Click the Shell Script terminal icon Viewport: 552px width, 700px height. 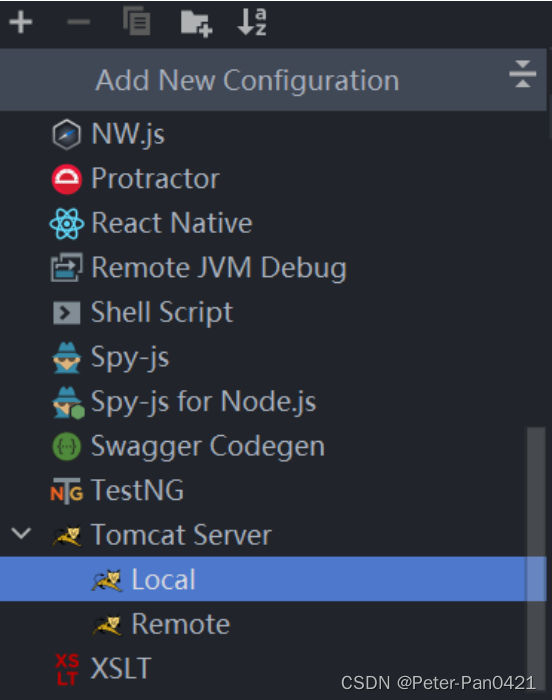click(67, 312)
